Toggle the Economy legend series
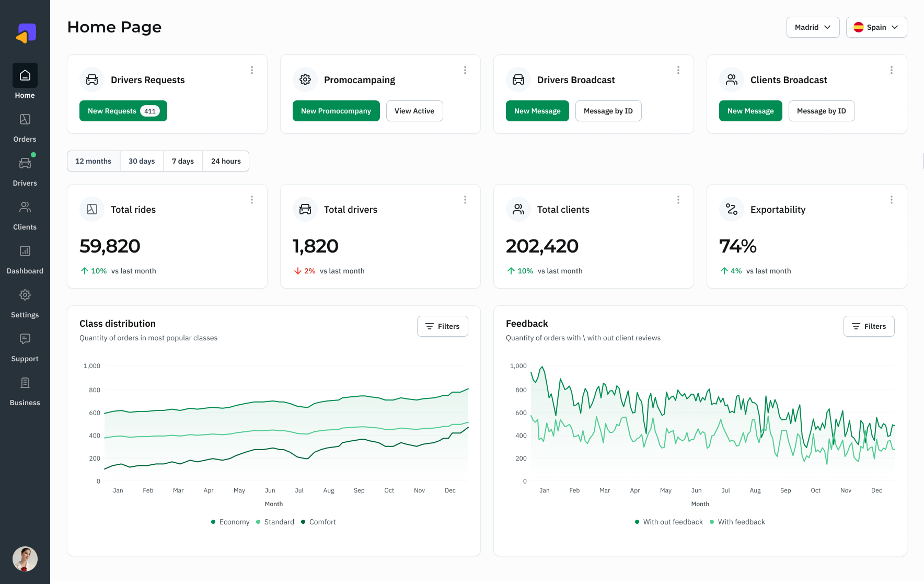 click(x=230, y=522)
